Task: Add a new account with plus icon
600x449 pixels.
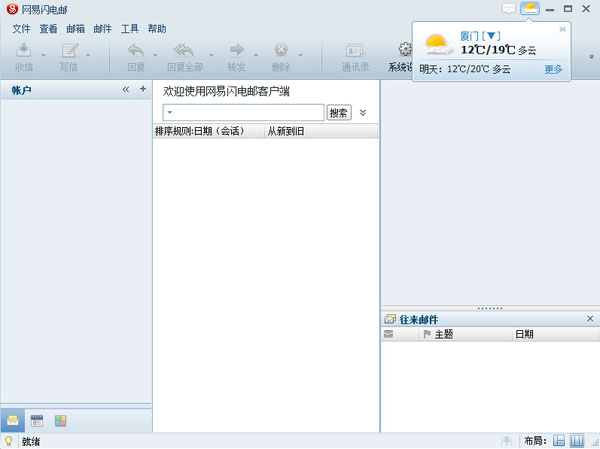Action: 143,89
